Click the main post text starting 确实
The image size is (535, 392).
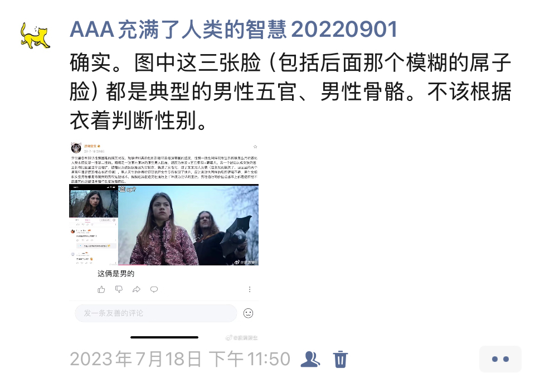click(x=290, y=91)
